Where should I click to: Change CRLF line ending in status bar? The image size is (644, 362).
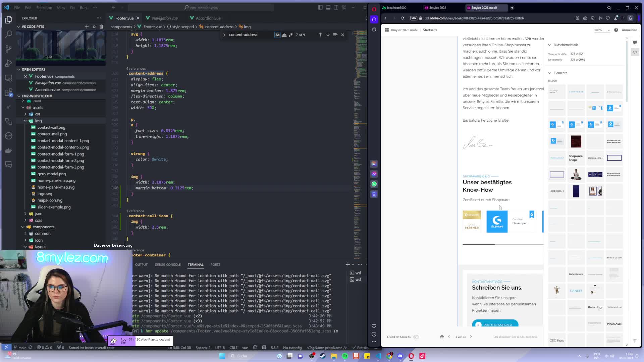[233, 348]
